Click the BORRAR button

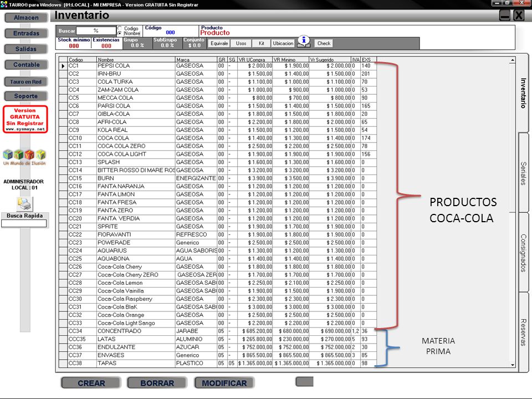click(x=157, y=383)
